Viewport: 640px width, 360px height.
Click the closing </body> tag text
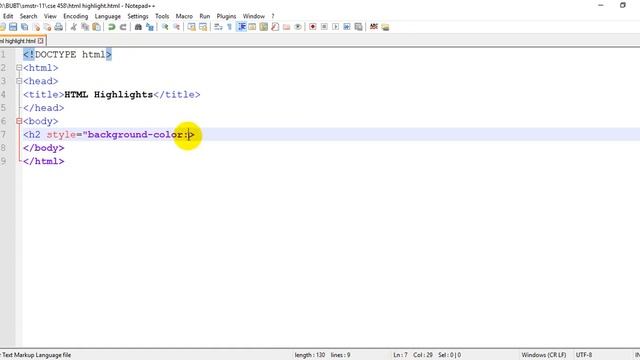click(44, 148)
